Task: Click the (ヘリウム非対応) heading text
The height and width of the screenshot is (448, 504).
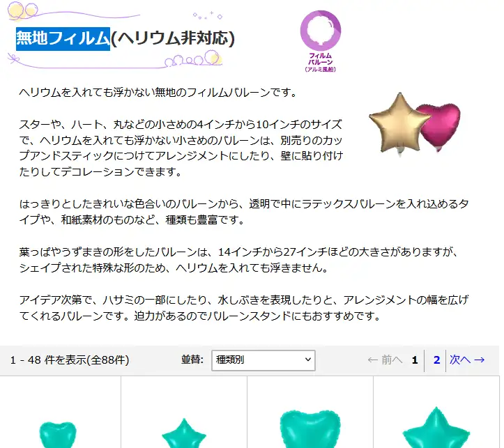Action: pos(173,38)
